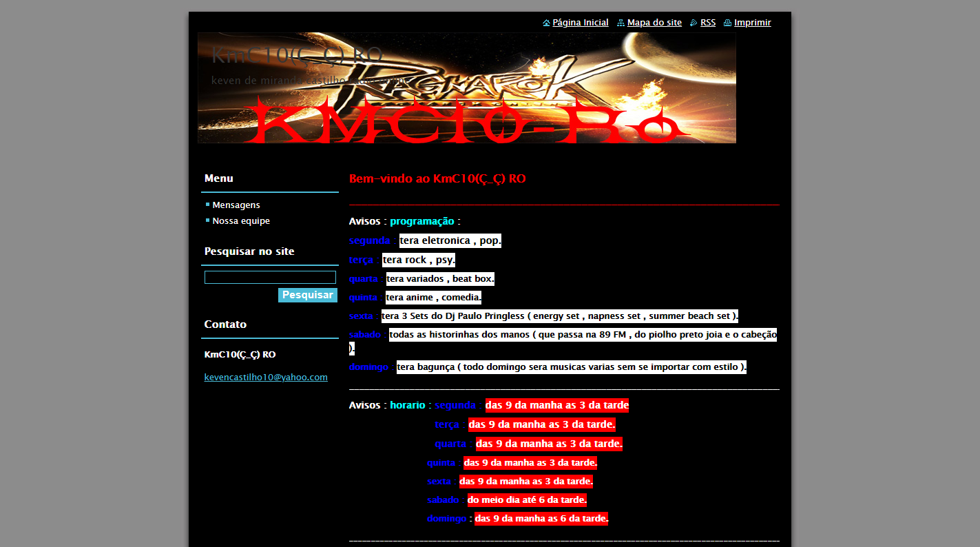Open Mensagens in the sidebar menu

point(236,205)
